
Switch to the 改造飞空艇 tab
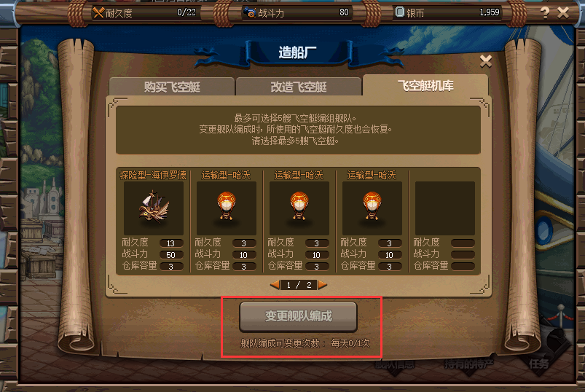299,87
